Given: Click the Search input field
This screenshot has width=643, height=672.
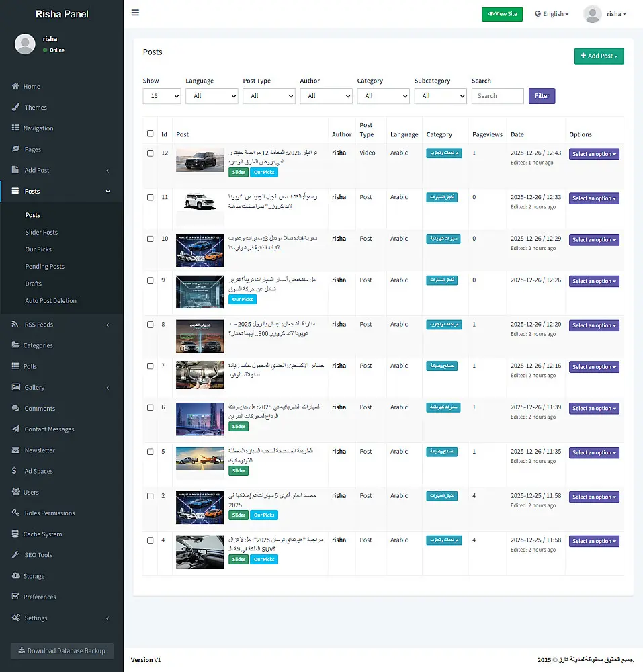Looking at the screenshot, I should [x=497, y=96].
